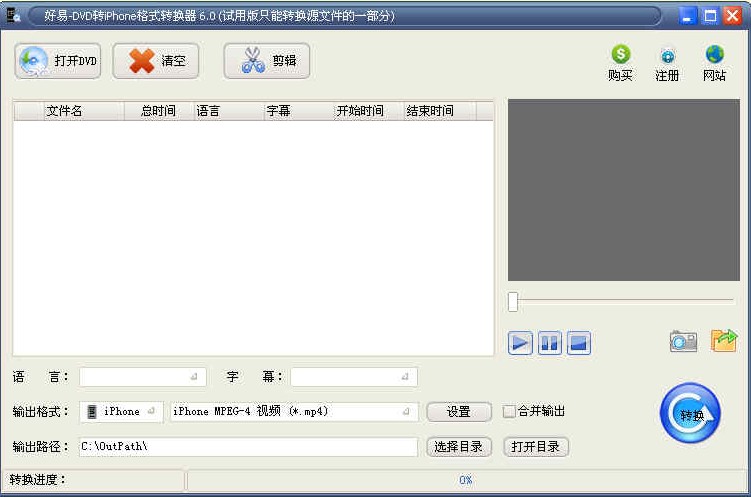Minimize the converter window
Screen dimensions: 751x497
tap(687, 16)
